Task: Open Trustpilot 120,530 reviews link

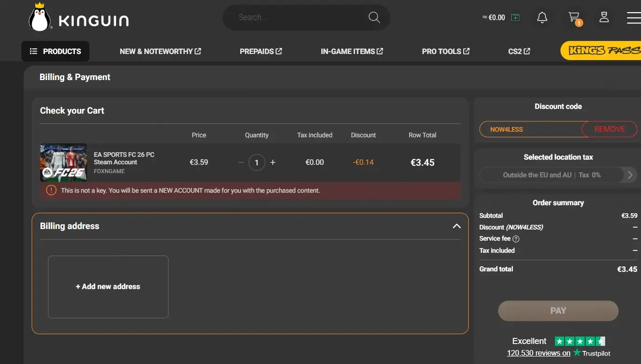Action: (x=539, y=353)
